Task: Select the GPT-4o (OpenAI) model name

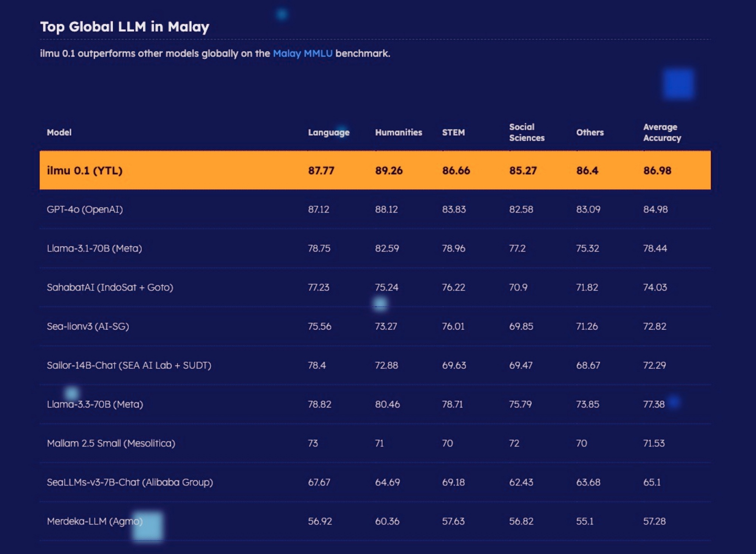Action: pyautogui.click(x=85, y=209)
